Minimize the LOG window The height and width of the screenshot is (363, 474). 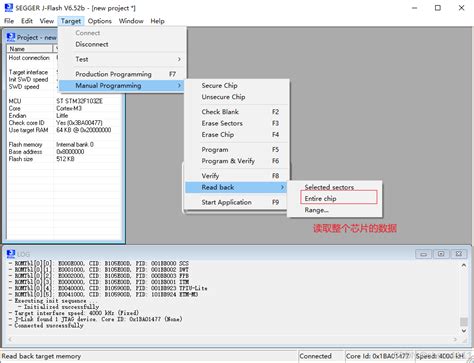(x=423, y=254)
